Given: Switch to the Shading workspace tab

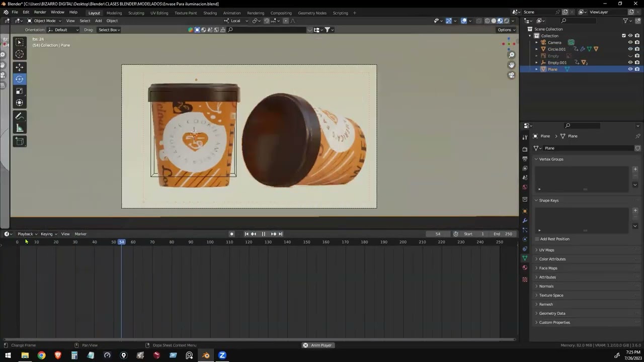Looking at the screenshot, I should coord(210,13).
